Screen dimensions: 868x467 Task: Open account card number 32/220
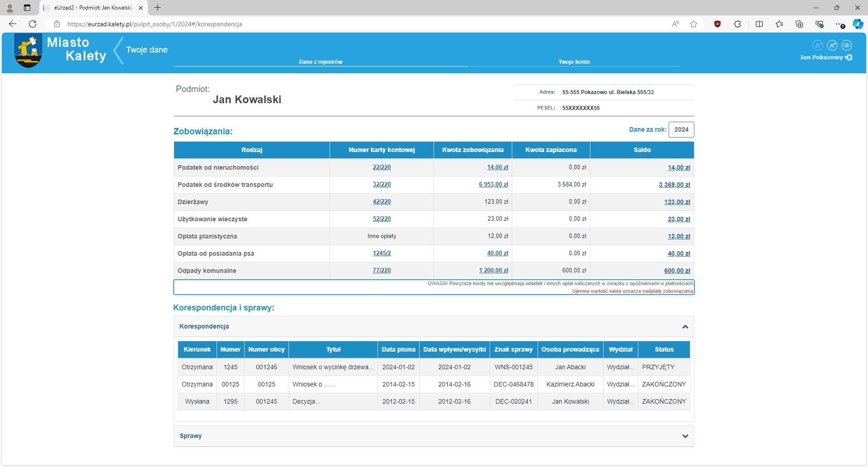click(382, 184)
